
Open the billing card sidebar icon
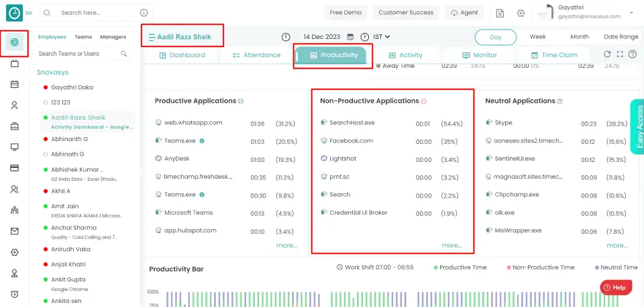coord(14,168)
